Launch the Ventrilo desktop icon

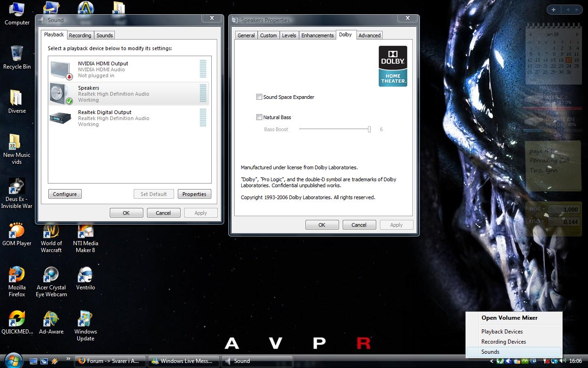click(x=85, y=279)
